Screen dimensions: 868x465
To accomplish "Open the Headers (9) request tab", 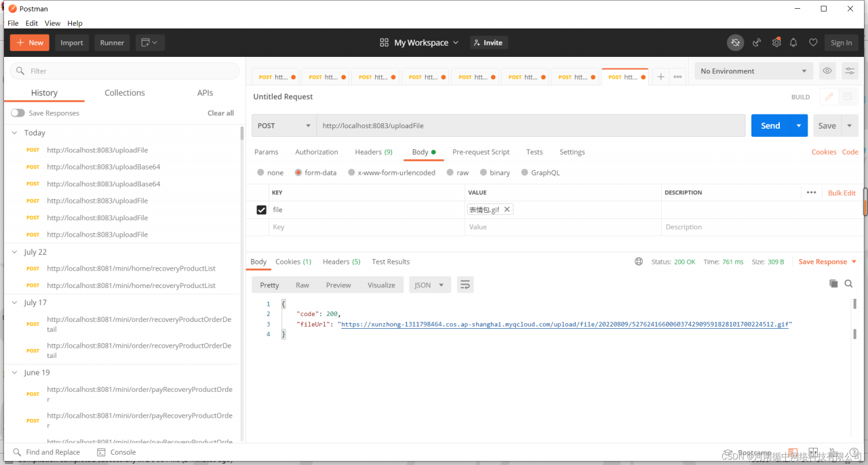I will [x=374, y=152].
